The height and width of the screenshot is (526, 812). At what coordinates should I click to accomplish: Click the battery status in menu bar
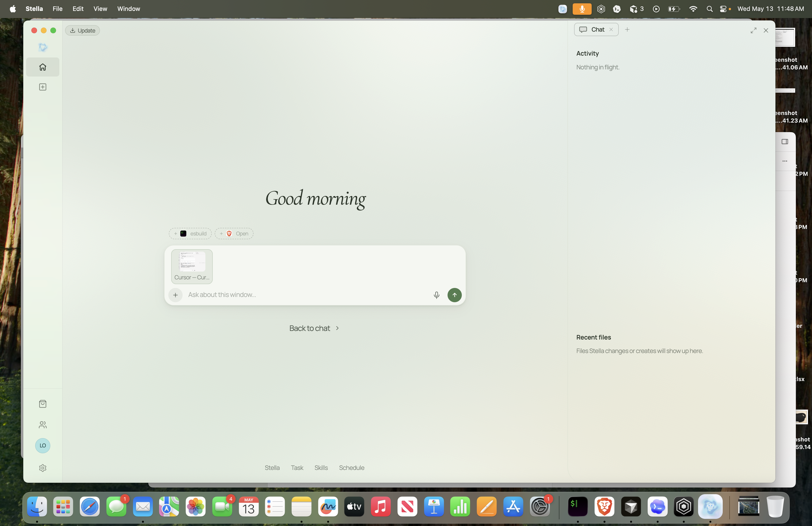(674, 9)
